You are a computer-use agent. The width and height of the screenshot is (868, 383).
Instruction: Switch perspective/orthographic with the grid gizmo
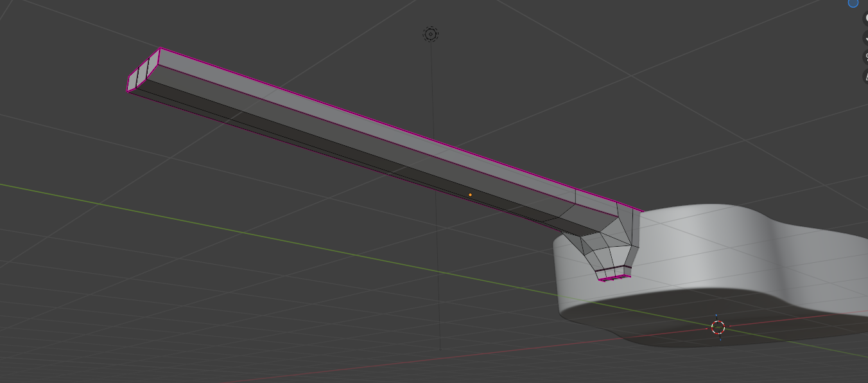865,76
